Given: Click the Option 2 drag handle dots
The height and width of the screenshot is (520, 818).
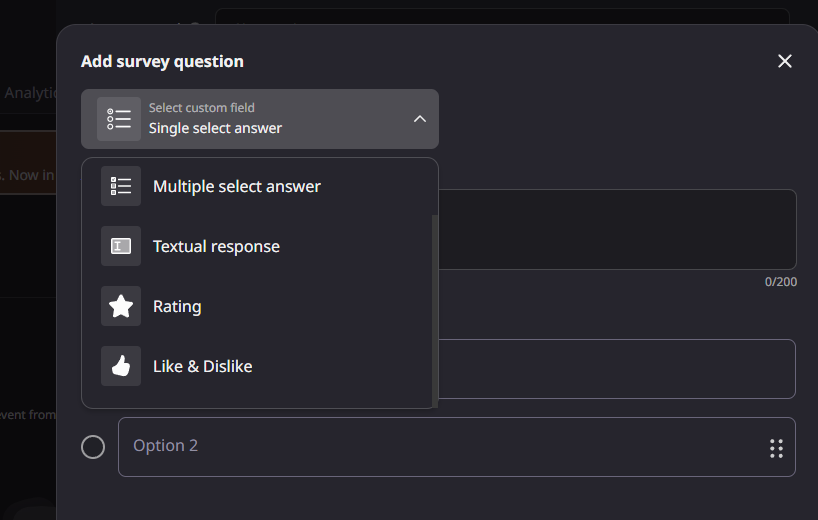Looking at the screenshot, I should pos(776,447).
